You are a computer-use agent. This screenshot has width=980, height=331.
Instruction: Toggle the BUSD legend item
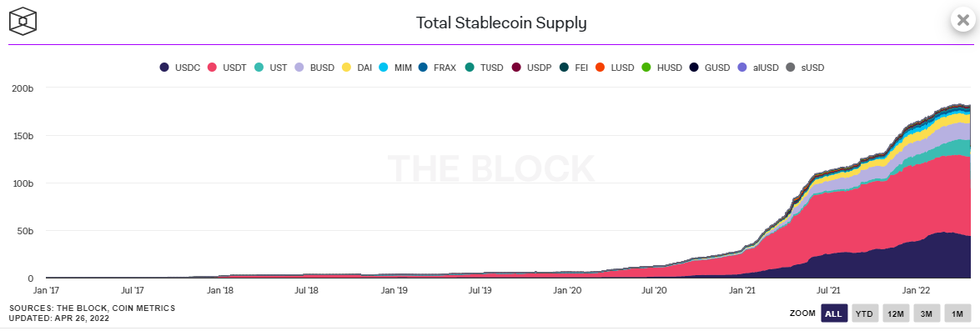[x=314, y=68]
